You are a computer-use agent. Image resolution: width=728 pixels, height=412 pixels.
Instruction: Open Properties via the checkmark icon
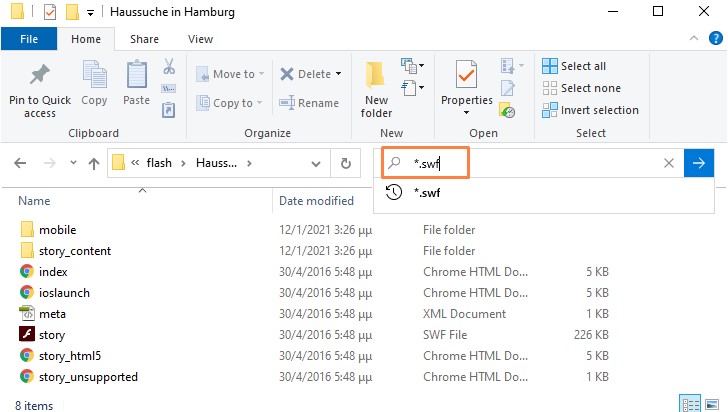point(466,78)
